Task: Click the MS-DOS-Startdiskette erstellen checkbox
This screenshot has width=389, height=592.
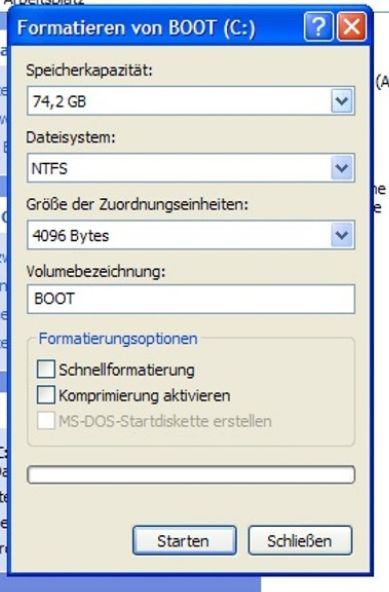Action: coord(46,420)
